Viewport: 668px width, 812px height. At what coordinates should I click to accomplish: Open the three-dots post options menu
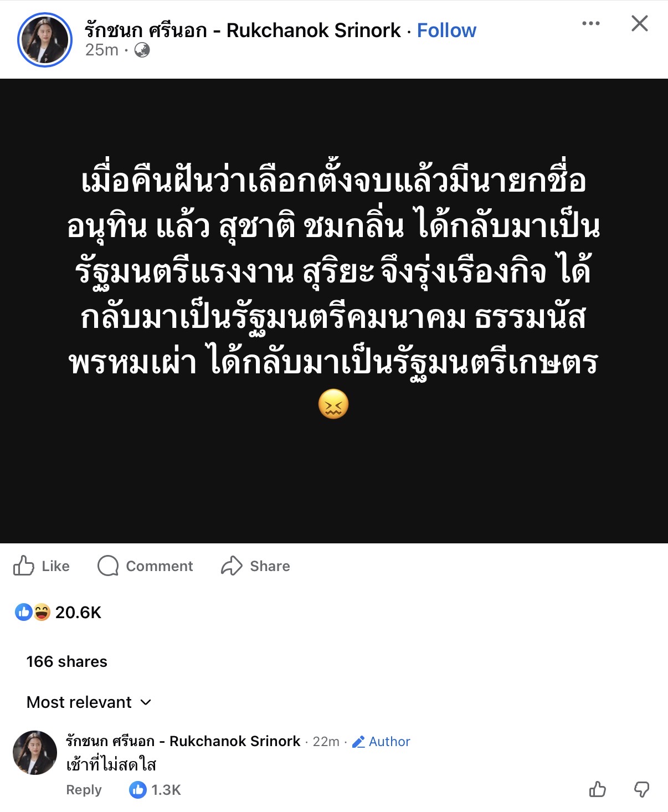click(x=590, y=23)
